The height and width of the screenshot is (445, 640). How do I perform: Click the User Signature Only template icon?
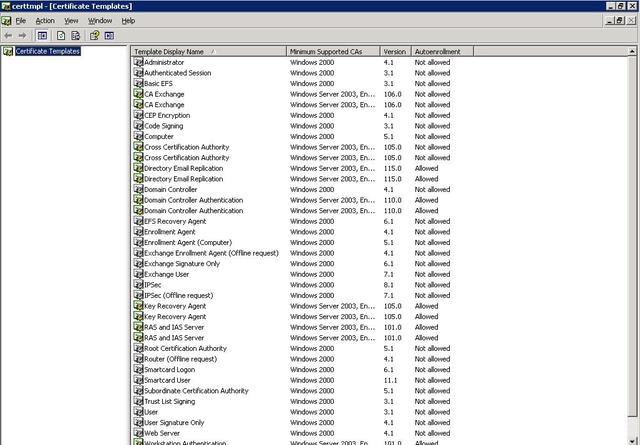(138, 423)
